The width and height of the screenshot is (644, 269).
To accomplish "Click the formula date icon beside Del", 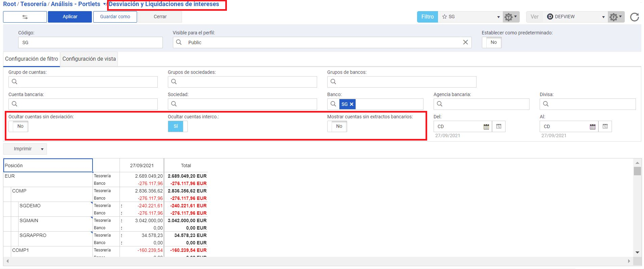I will pyautogui.click(x=499, y=126).
